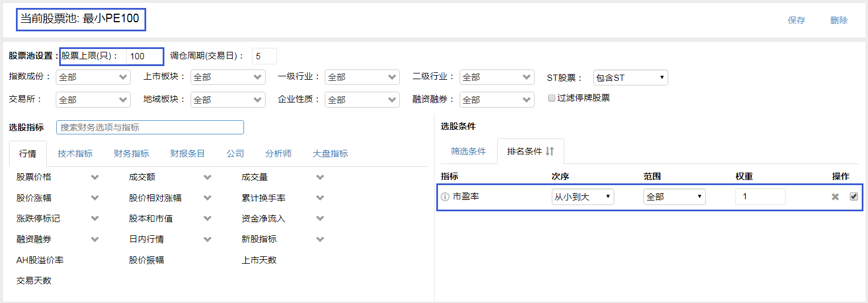This screenshot has width=868, height=303.
Task: Open the 上市板块 dropdown
Action: tap(228, 77)
